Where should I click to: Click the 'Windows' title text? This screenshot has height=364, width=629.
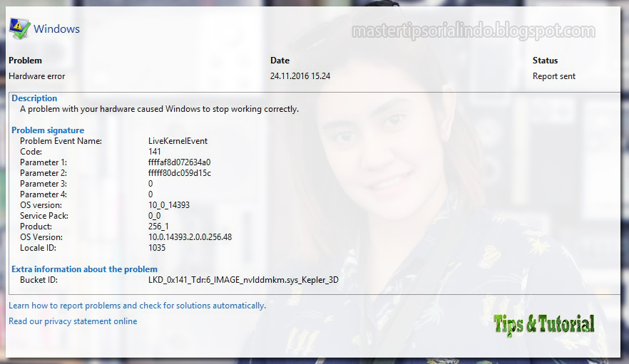click(x=56, y=29)
